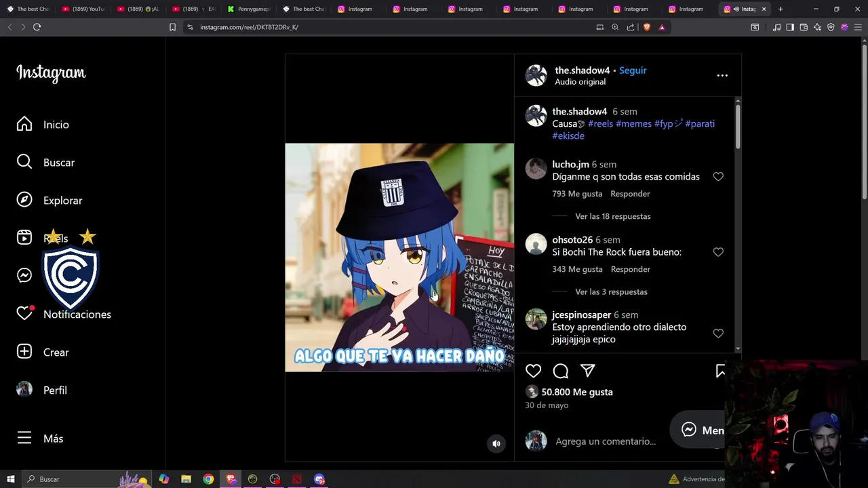Screen dimensions: 868x488
Task: Open Brave Rewards triangle icon
Action: click(x=662, y=27)
